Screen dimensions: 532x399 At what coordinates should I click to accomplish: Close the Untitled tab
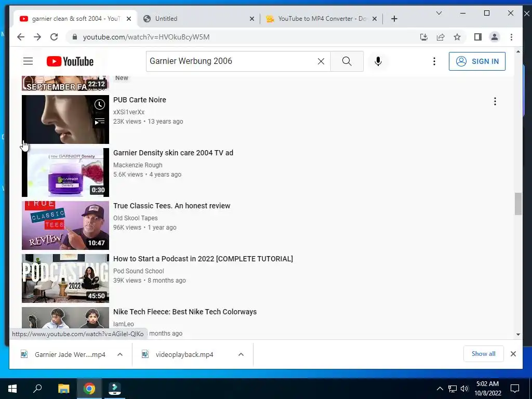pos(252,19)
